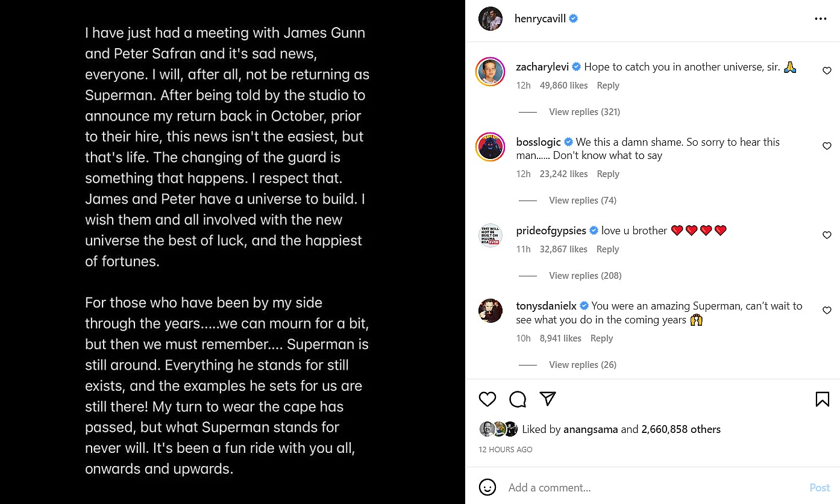Viewport: 840px width, 504px height.
Task: Like bosslogic's comment
Action: point(827,146)
